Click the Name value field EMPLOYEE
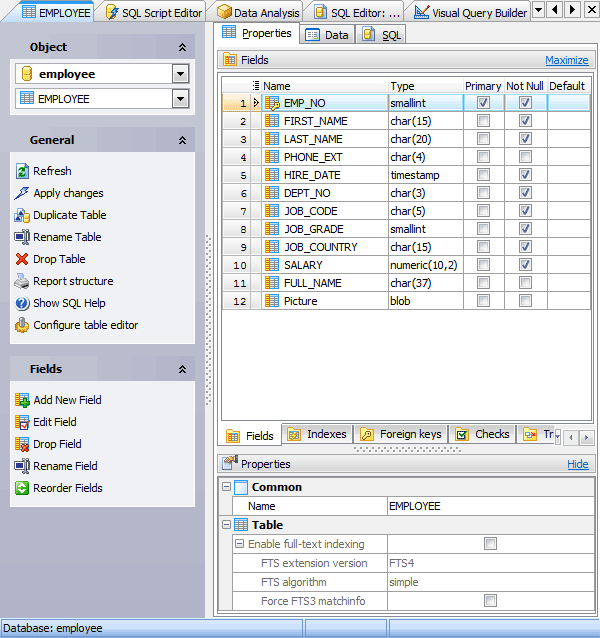This screenshot has height=638, width=600. pyautogui.click(x=491, y=506)
